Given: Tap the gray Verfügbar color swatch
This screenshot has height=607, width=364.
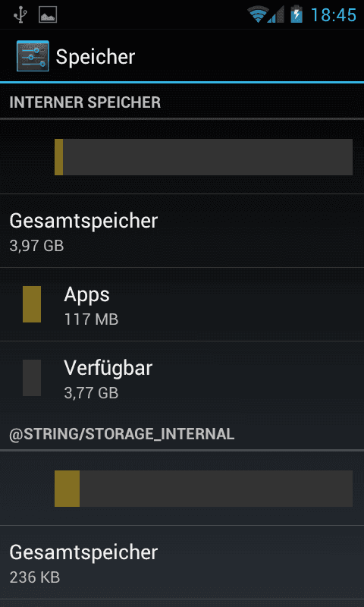Looking at the screenshot, I should (32, 378).
